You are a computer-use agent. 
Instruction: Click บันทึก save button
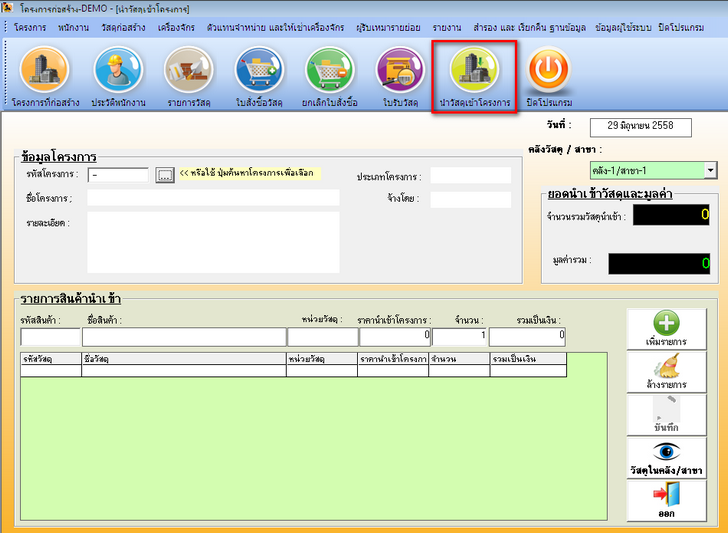point(666,415)
